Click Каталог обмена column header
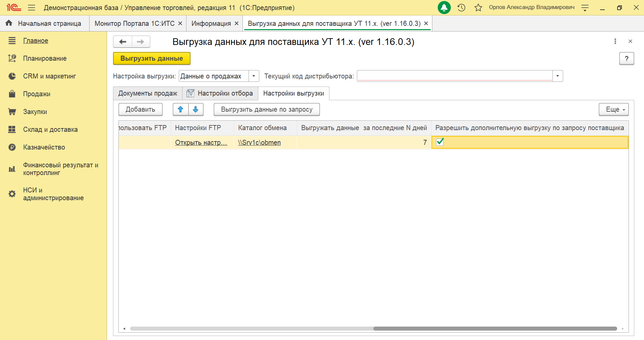 (265, 128)
